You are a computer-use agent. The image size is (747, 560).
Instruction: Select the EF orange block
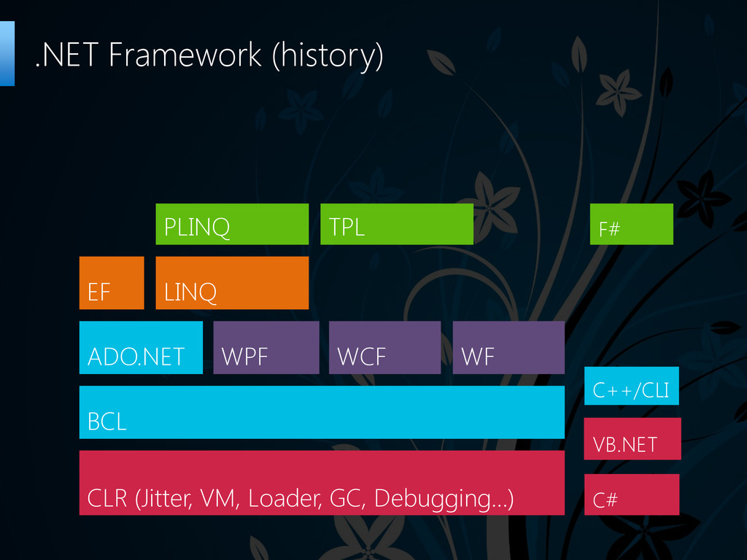coord(112,283)
